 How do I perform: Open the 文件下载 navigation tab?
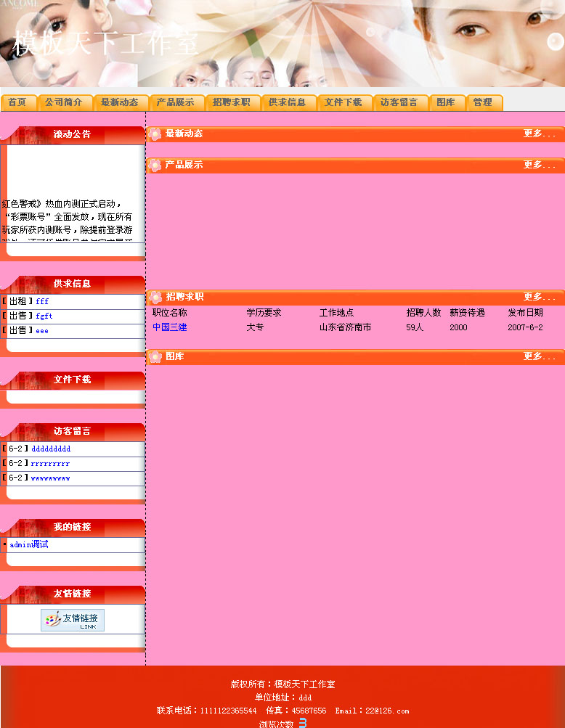(344, 102)
